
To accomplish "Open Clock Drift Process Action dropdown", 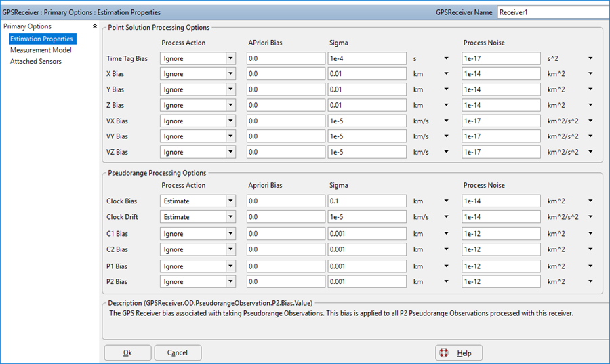I will pos(230,217).
